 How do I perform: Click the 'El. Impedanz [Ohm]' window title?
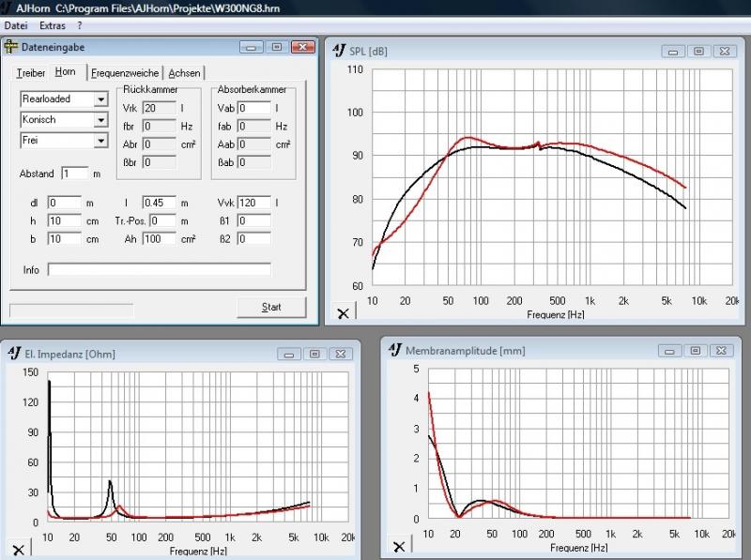69,355
